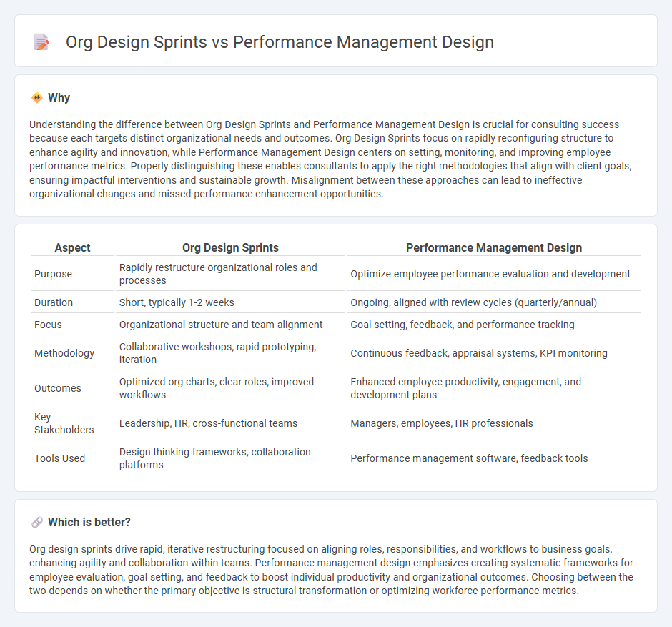Select the Performance Management Design column header

coord(494,247)
